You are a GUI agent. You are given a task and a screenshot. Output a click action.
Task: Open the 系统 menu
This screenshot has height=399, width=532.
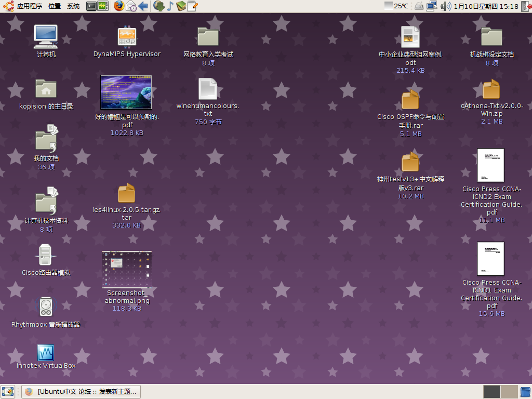73,6
